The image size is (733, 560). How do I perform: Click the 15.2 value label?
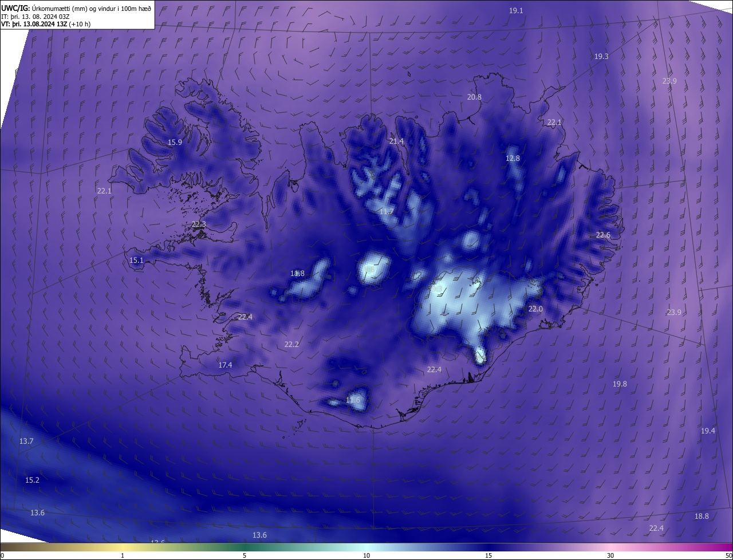[x=32, y=480]
